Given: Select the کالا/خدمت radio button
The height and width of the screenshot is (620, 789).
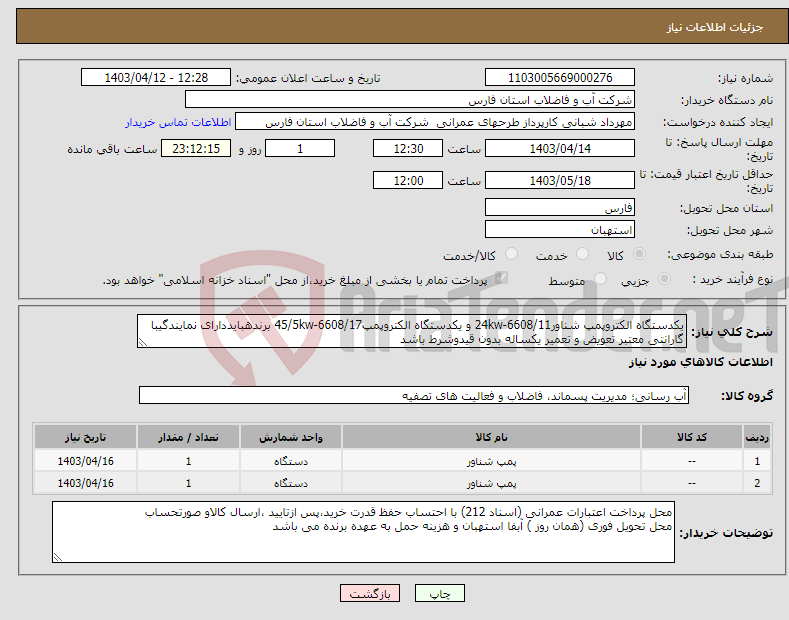Looking at the screenshot, I should pyautogui.click(x=511, y=254).
